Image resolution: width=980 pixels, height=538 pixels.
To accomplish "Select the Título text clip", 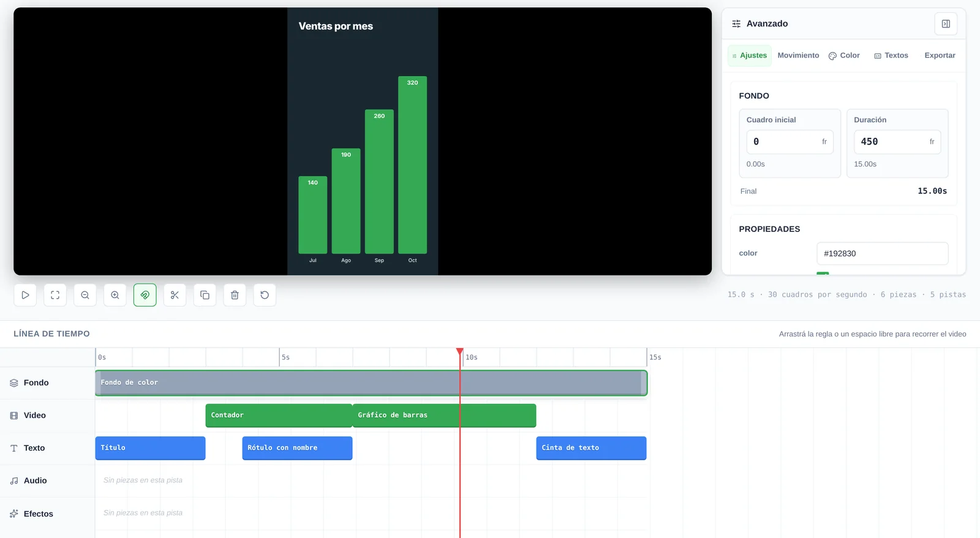I will [150, 448].
